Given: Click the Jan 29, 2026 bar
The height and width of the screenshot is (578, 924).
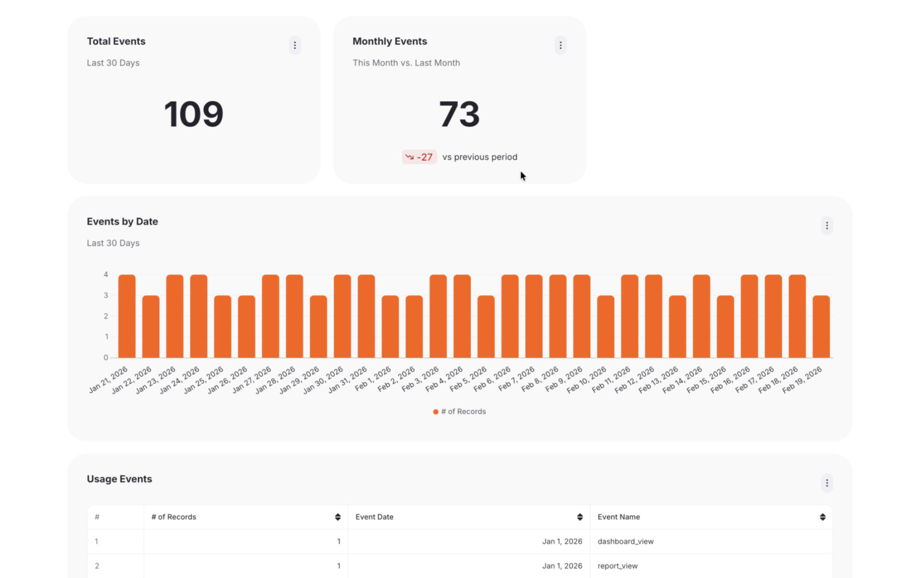Looking at the screenshot, I should point(318,326).
